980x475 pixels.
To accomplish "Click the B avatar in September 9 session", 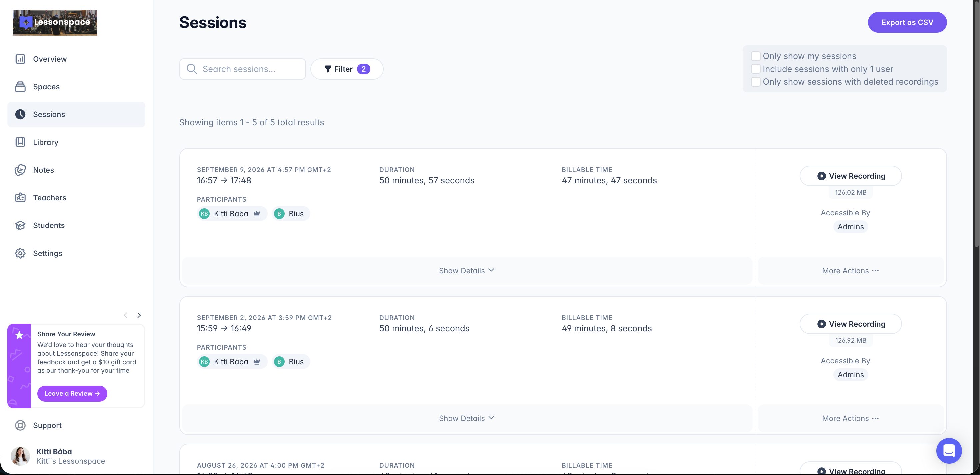I will [279, 214].
